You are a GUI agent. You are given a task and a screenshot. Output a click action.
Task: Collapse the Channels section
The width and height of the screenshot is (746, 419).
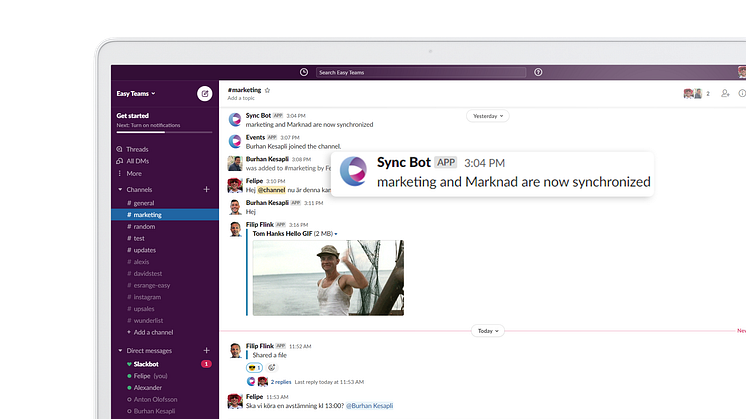pos(120,189)
